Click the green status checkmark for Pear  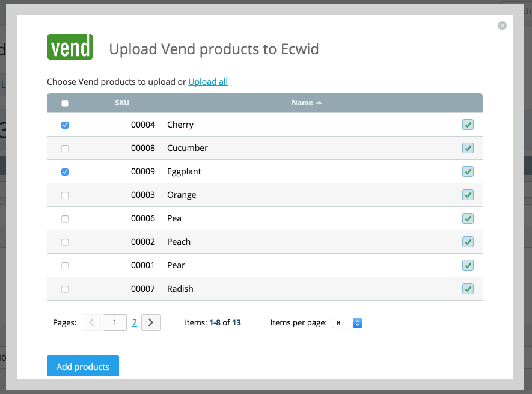pyautogui.click(x=468, y=265)
